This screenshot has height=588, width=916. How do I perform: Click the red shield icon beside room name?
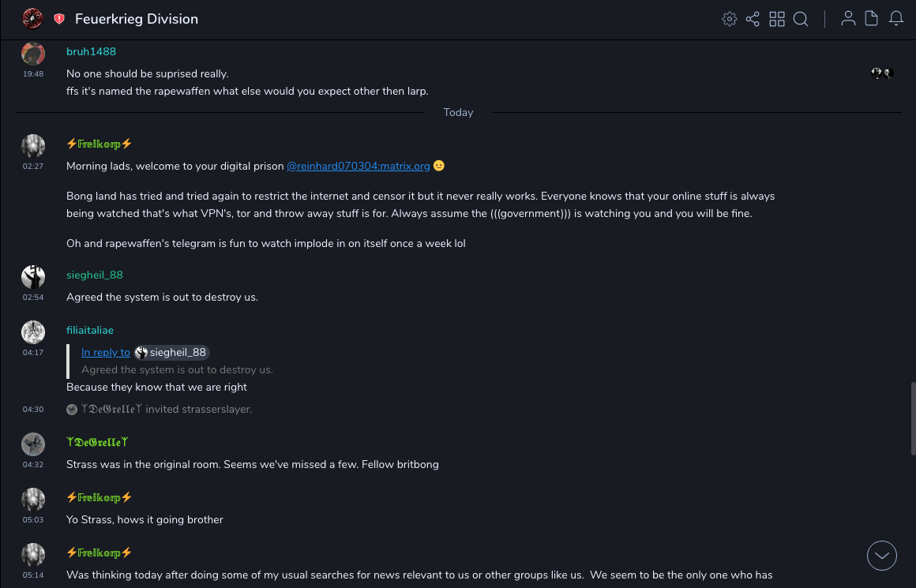59,19
